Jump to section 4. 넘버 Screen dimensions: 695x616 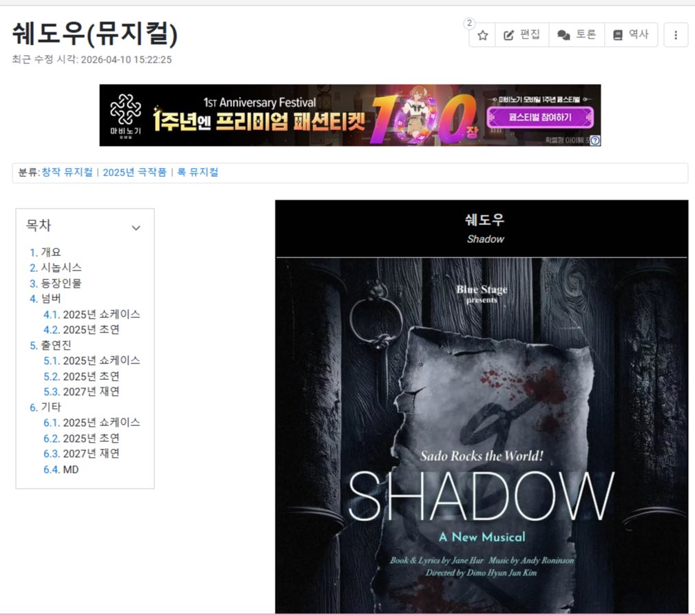[x=45, y=299]
